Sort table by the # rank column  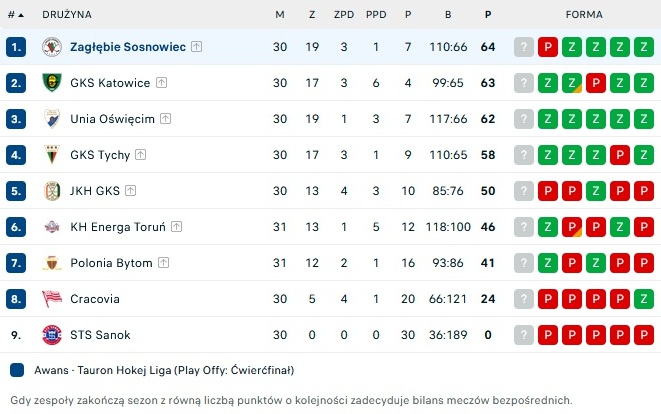tap(16, 15)
